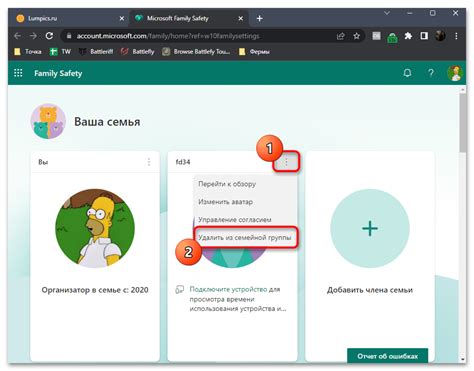Click the Ваша семья heading
The height and width of the screenshot is (371, 474).
(107, 122)
